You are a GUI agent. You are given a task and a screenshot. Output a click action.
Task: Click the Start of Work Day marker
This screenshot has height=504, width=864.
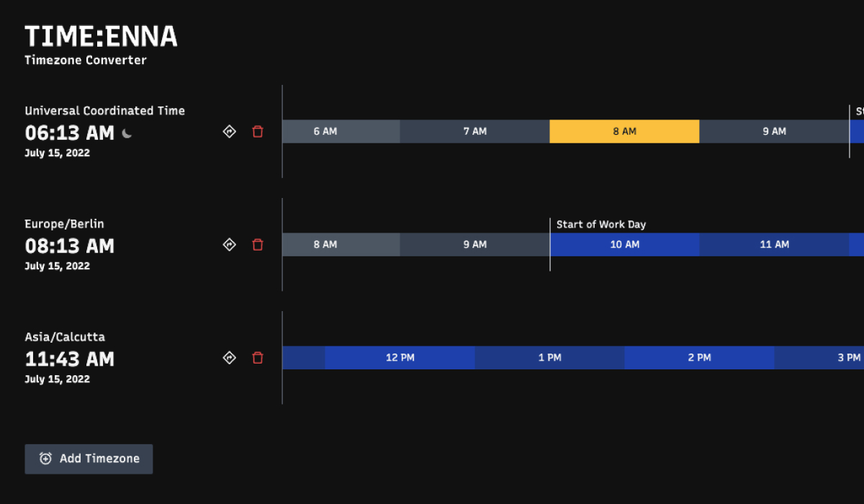[x=600, y=225]
